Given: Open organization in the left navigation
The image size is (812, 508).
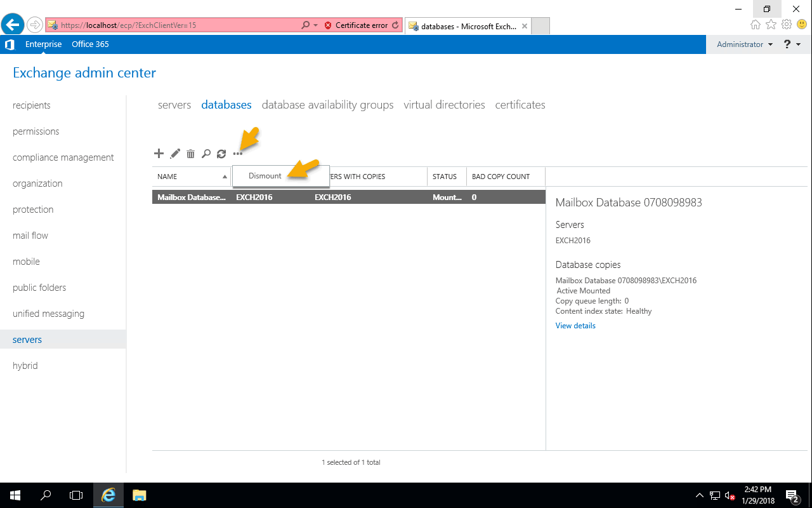Looking at the screenshot, I should pyautogui.click(x=37, y=184).
